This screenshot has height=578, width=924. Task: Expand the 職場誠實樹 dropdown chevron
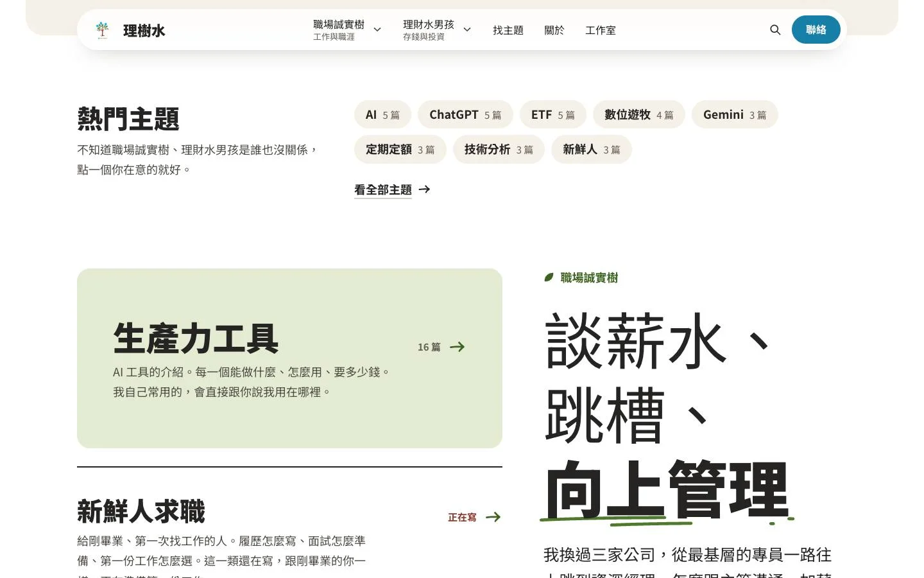tap(377, 30)
